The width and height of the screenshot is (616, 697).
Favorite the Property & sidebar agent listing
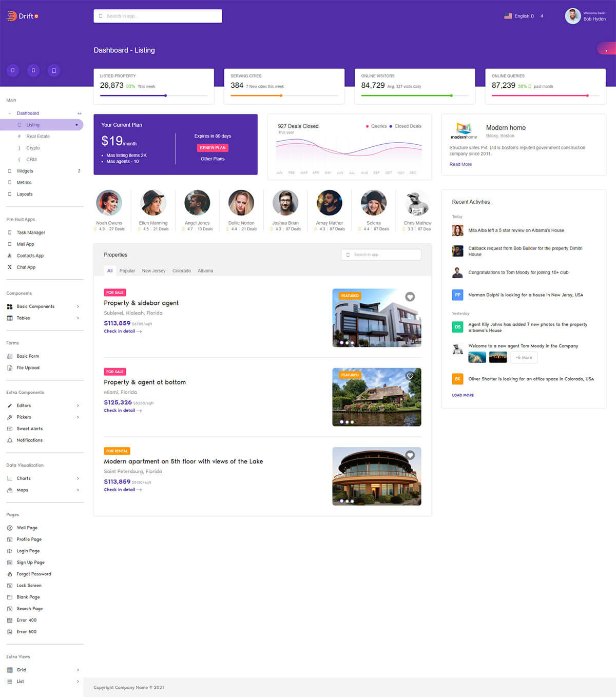[x=410, y=297]
